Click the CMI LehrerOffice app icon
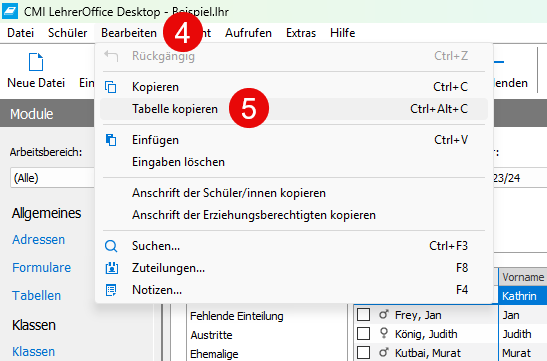Screen dimensions: 547x361 10,12
